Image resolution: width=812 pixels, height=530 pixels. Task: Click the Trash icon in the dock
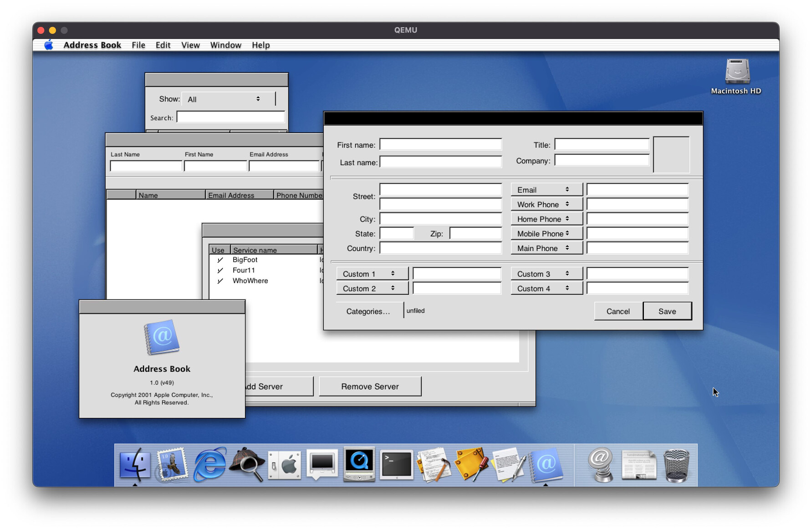(676, 464)
